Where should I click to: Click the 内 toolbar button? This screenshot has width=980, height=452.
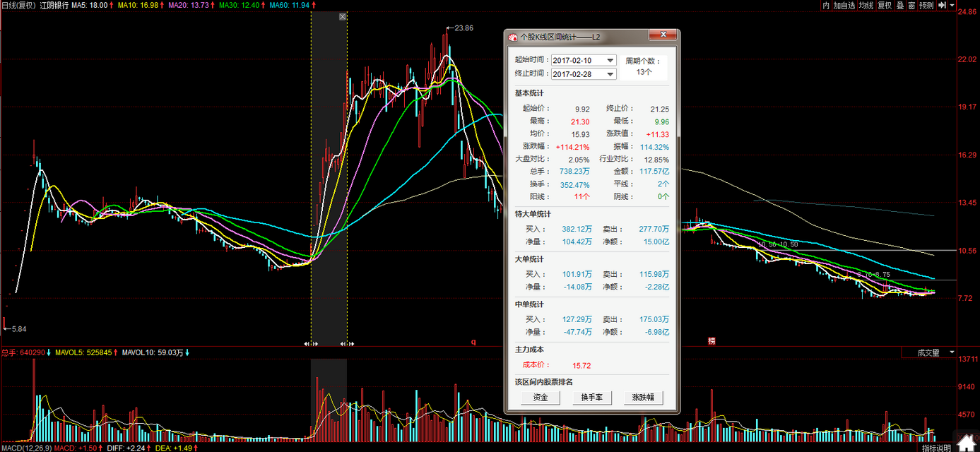pyautogui.click(x=825, y=5)
